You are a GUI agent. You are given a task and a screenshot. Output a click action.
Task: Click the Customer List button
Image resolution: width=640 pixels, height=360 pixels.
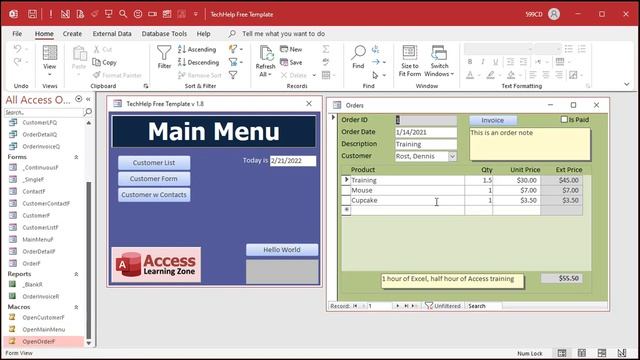[154, 163]
